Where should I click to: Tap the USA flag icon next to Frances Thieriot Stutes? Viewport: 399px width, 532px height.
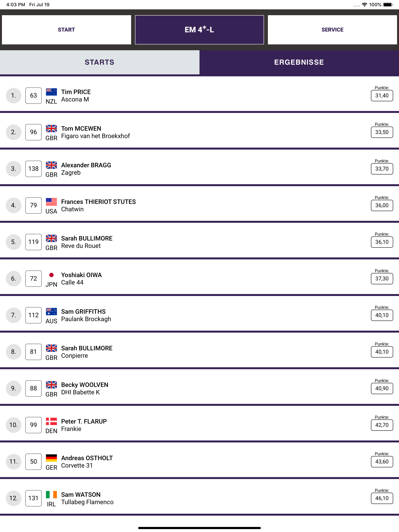coord(51,202)
